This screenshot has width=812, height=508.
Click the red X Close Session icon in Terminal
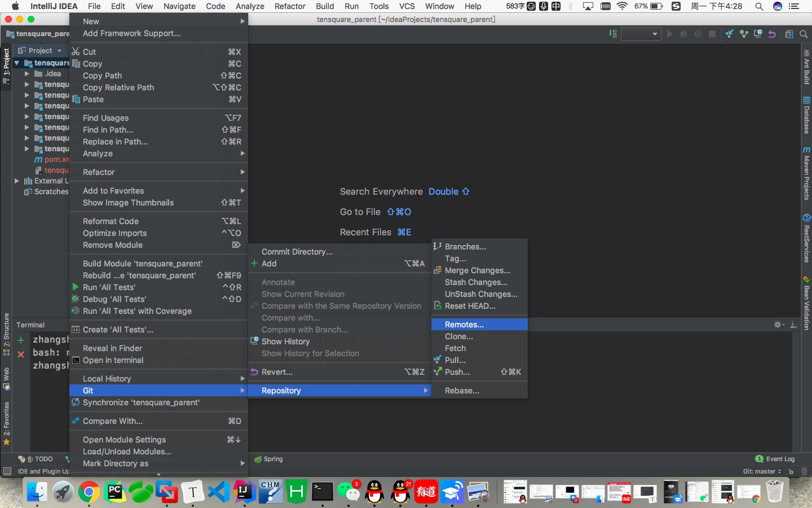(21, 354)
